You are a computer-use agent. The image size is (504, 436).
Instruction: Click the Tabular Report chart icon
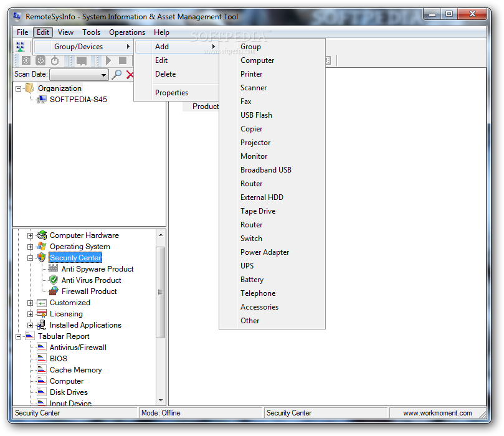(x=29, y=336)
